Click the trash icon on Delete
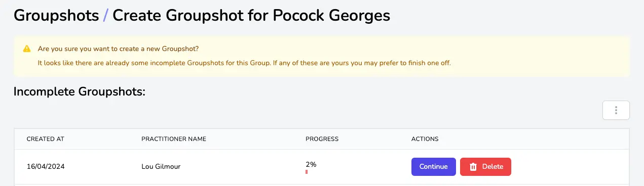644x186 pixels. pos(473,167)
